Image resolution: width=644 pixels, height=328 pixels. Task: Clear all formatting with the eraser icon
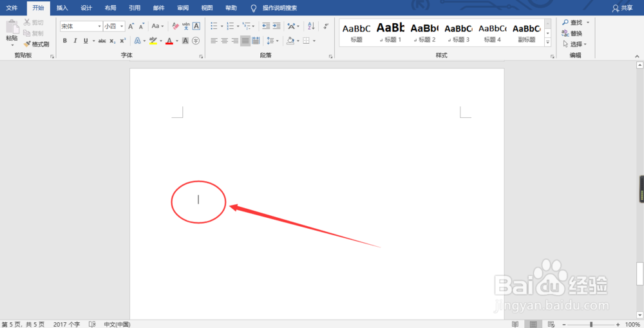click(x=175, y=26)
